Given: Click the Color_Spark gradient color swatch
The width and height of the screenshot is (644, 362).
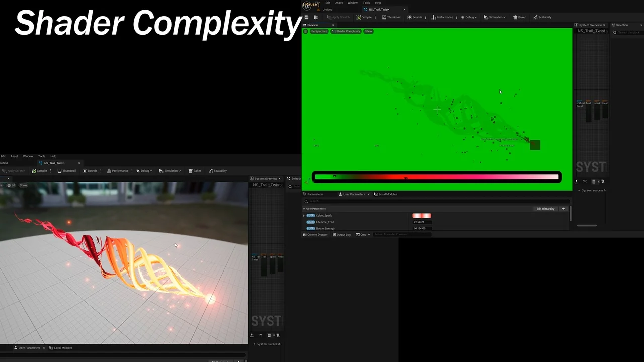Looking at the screenshot, I should click(421, 216).
